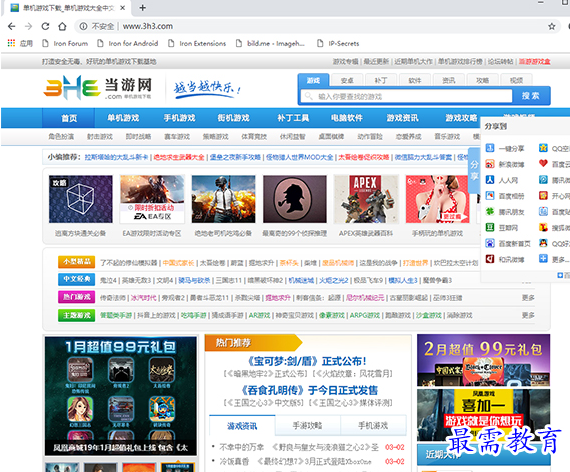Open the APEX Legends thumbnail
The height and width of the screenshot is (472, 570).
pos(366,199)
